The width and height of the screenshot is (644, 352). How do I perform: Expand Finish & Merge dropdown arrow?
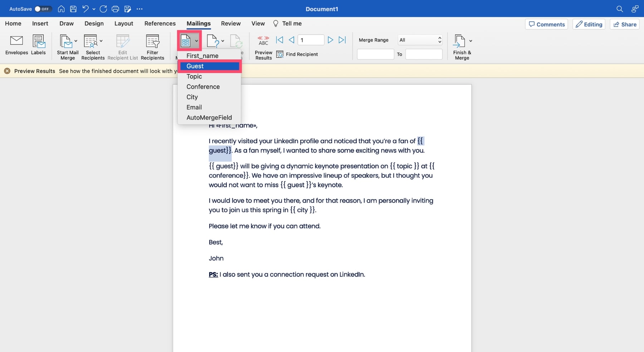click(470, 41)
